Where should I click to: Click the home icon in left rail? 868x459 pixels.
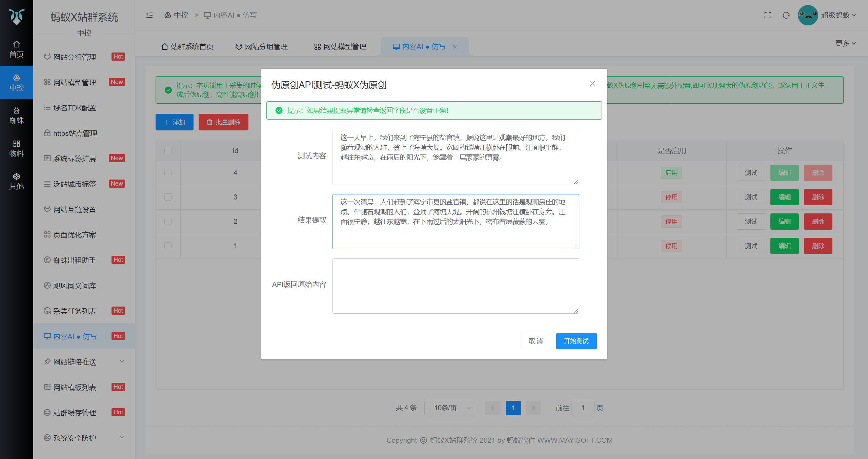(16, 44)
